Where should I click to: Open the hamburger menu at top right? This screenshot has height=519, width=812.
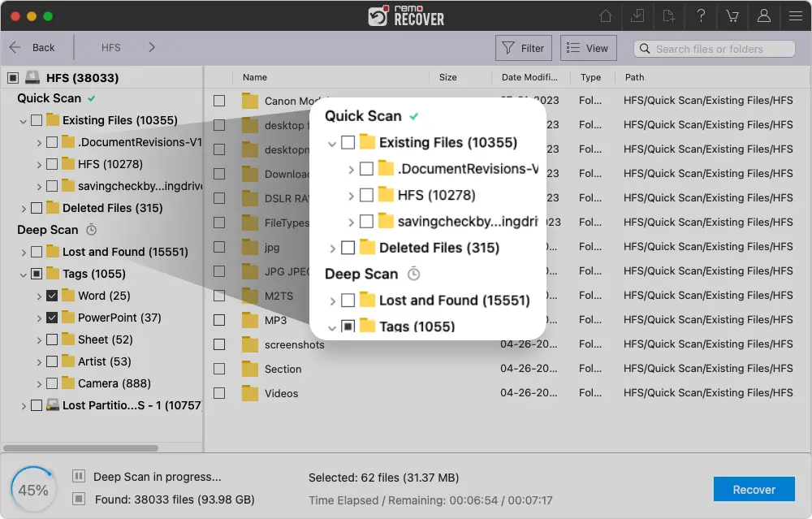[795, 15]
